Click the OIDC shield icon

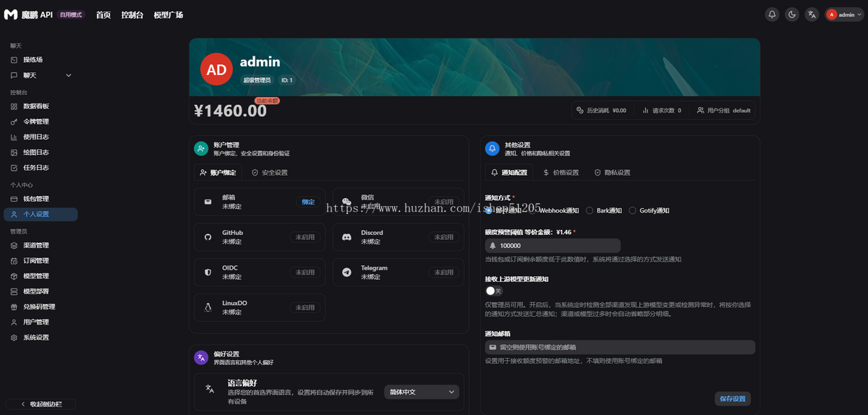pos(208,273)
